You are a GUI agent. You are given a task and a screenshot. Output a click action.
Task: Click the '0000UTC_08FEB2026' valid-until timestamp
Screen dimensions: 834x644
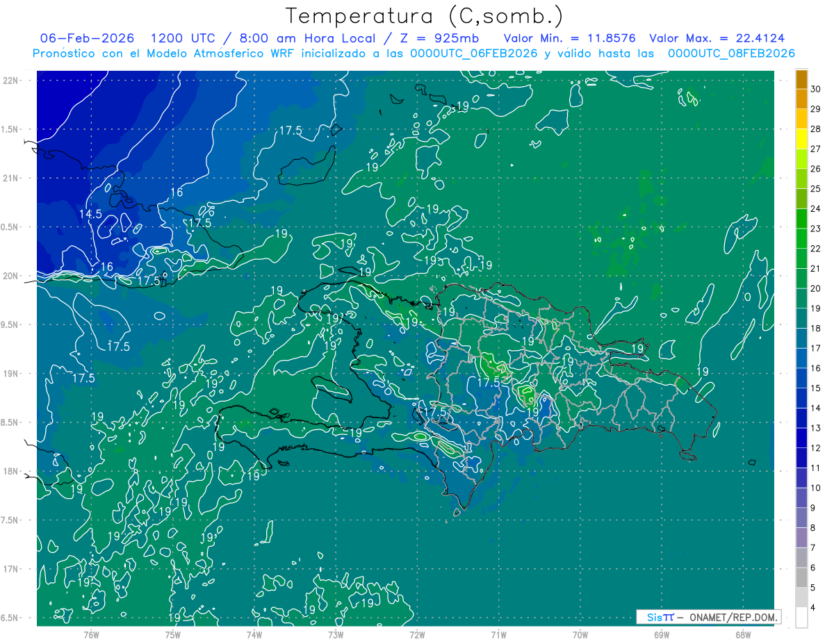tap(731, 53)
